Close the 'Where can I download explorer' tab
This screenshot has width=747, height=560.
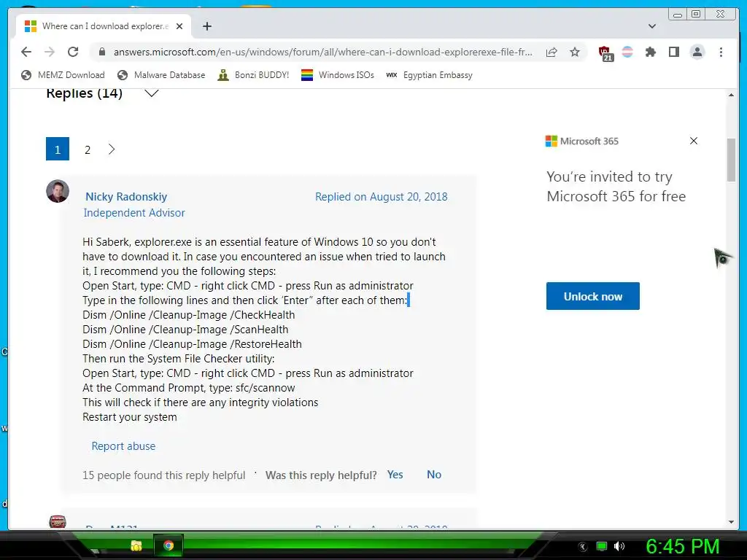coord(179,26)
